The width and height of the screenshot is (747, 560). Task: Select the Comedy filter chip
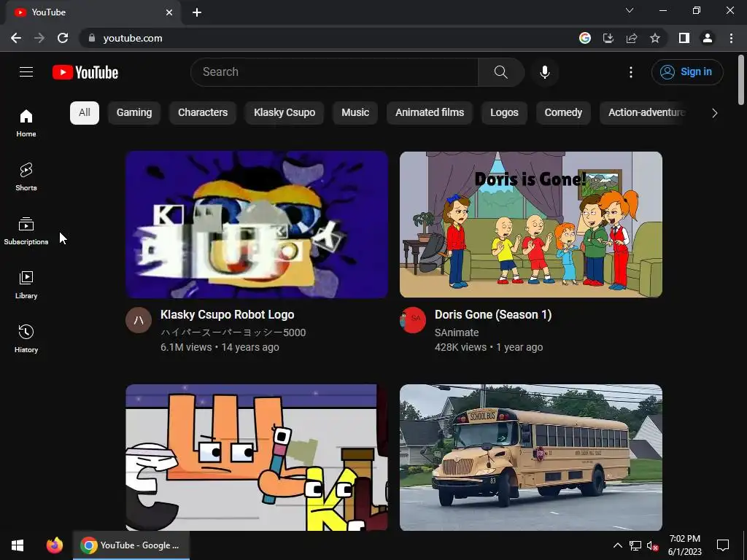(x=563, y=113)
